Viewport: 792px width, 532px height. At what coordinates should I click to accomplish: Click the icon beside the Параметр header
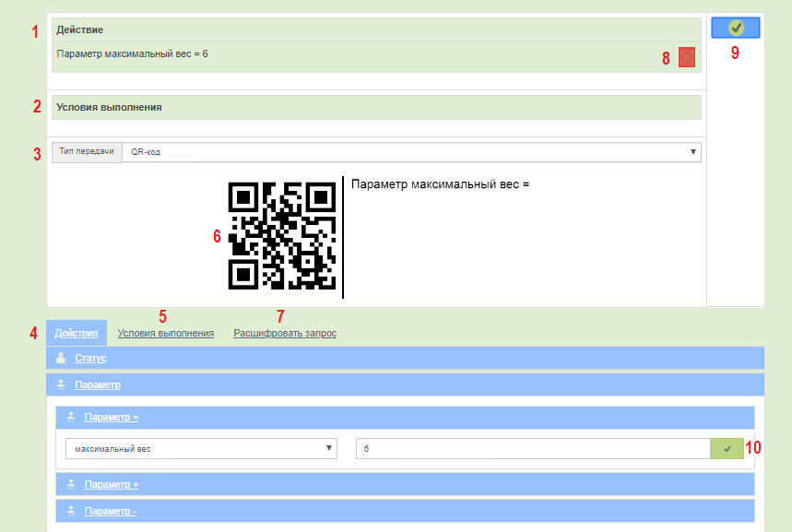click(x=61, y=384)
